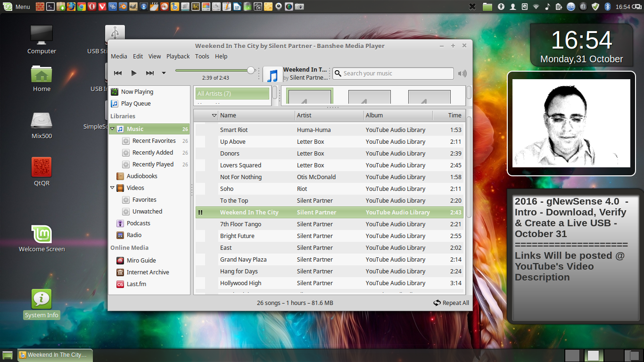644x362 pixels.
Task: Click the magnifier icon in search box
Action: [338, 74]
